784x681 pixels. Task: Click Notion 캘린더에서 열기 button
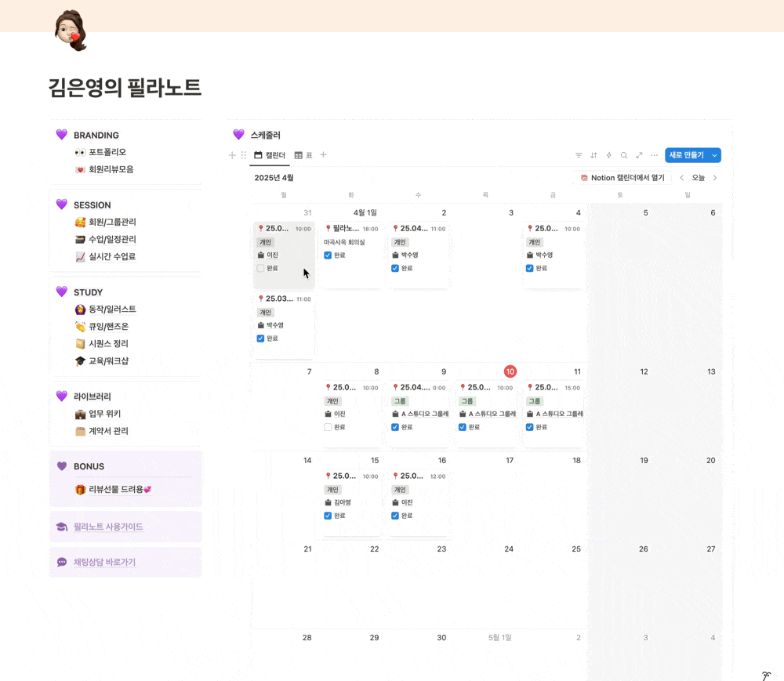622,178
